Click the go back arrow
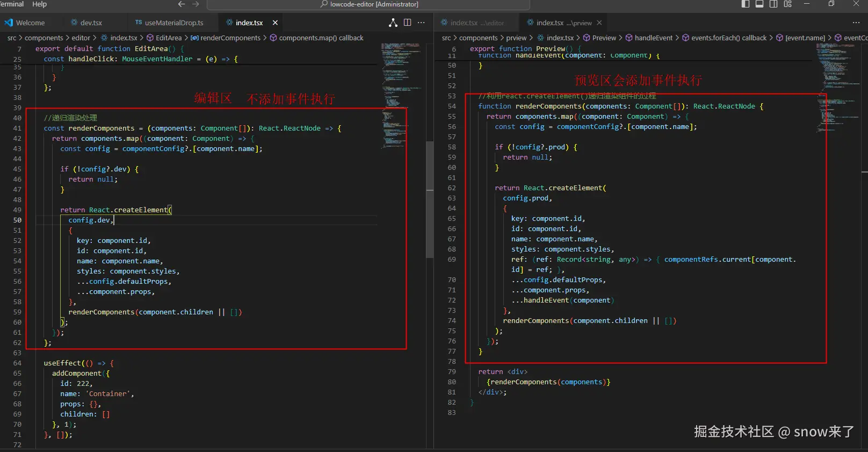The width and height of the screenshot is (868, 452). pyautogui.click(x=182, y=4)
